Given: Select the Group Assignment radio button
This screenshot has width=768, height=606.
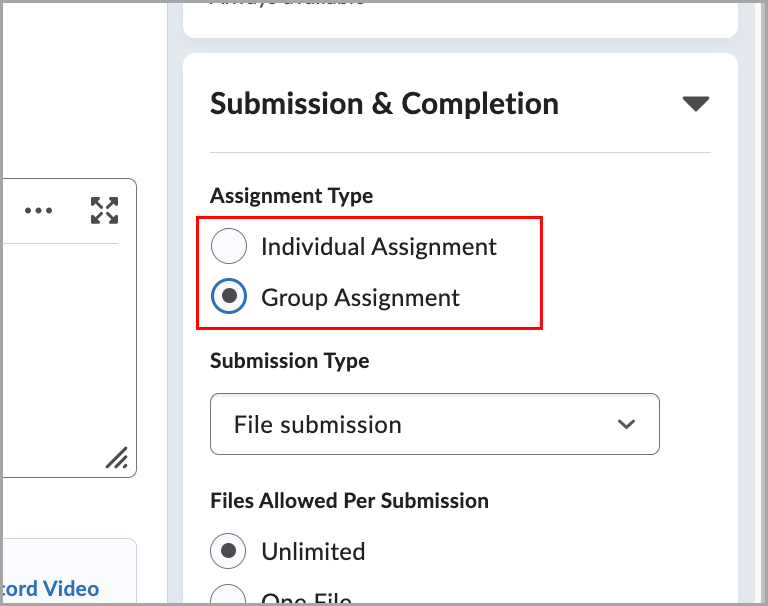Looking at the screenshot, I should [229, 296].
